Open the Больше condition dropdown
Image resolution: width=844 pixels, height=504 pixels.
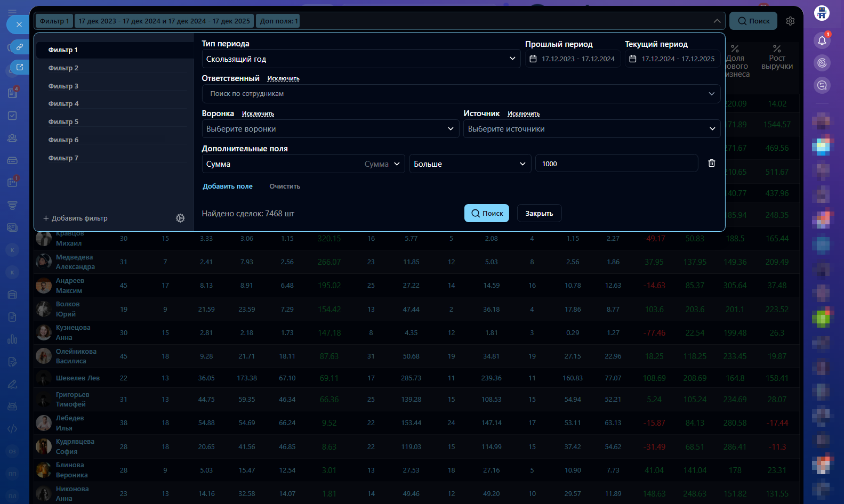point(470,164)
